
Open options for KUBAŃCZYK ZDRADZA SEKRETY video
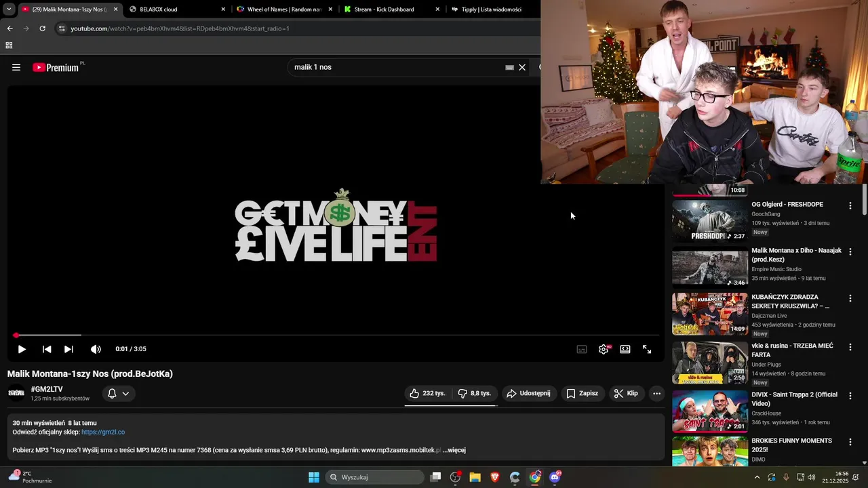850,298
